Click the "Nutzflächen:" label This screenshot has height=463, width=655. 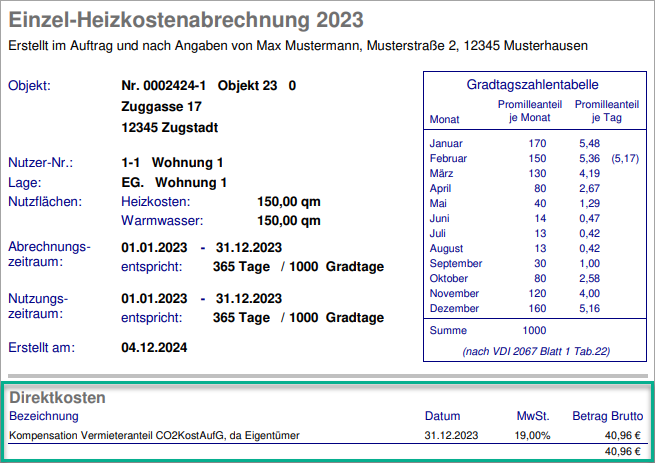45,202
